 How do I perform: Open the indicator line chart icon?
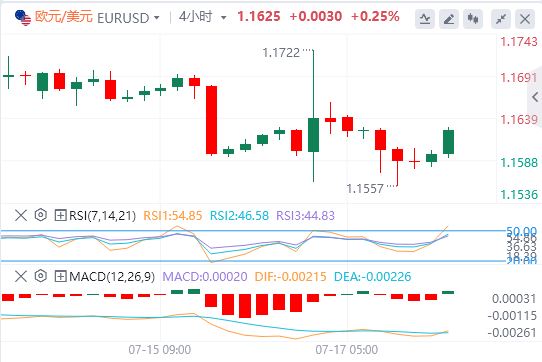point(425,19)
